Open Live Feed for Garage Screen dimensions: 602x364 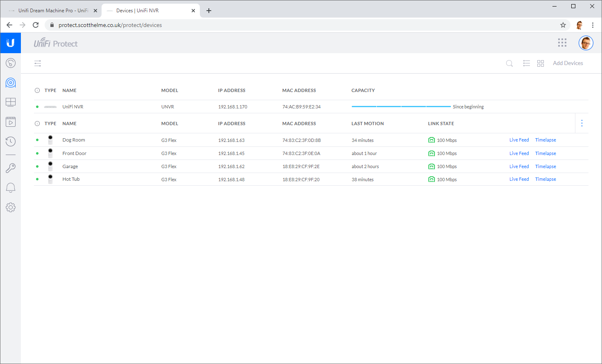point(519,166)
